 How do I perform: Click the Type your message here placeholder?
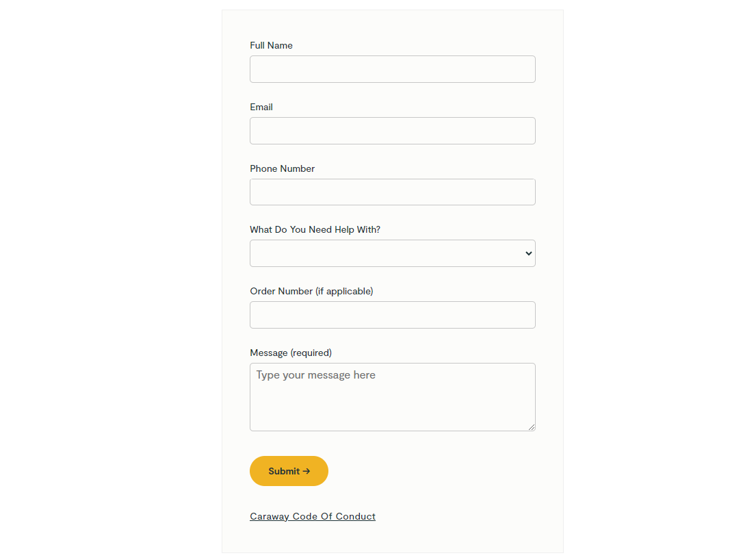coord(316,375)
